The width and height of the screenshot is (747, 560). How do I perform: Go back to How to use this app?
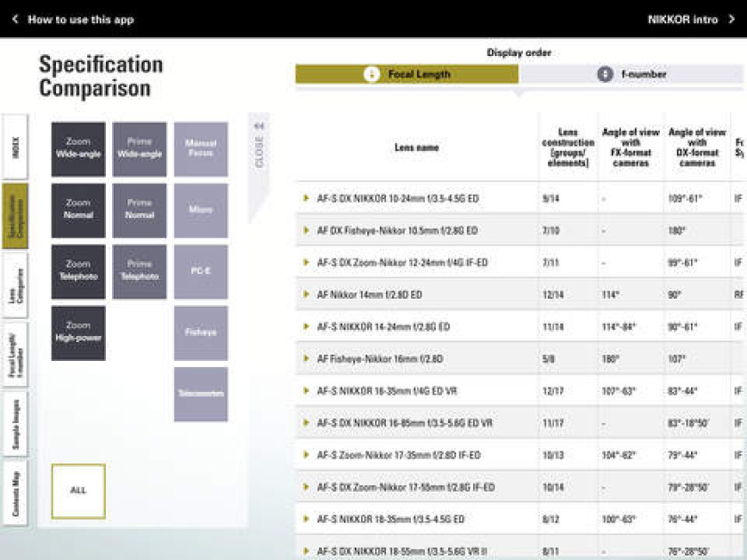coord(73,20)
